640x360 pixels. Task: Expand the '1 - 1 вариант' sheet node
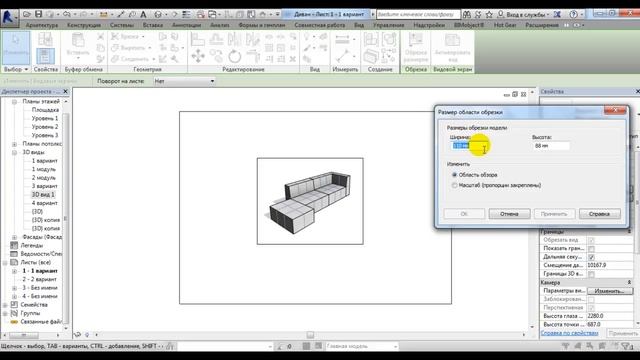(x=14, y=271)
